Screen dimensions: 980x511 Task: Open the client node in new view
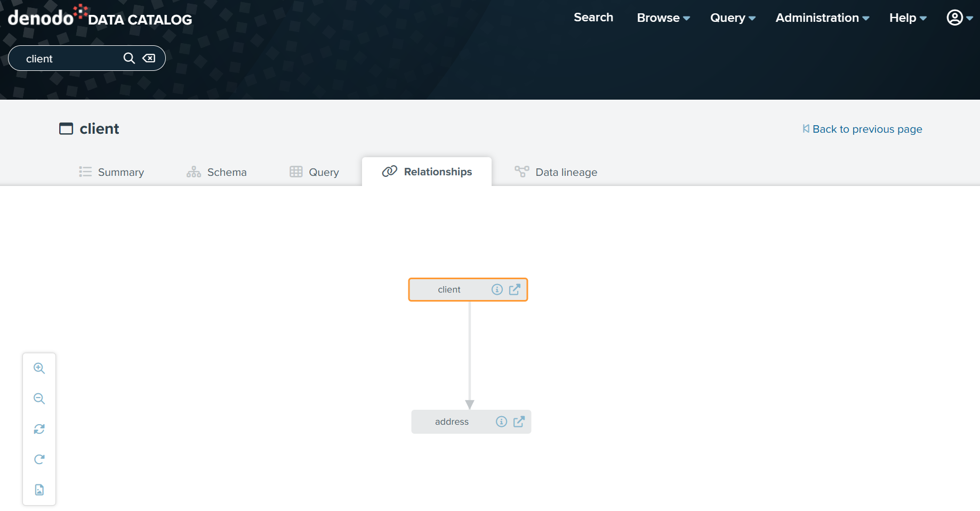[515, 289]
